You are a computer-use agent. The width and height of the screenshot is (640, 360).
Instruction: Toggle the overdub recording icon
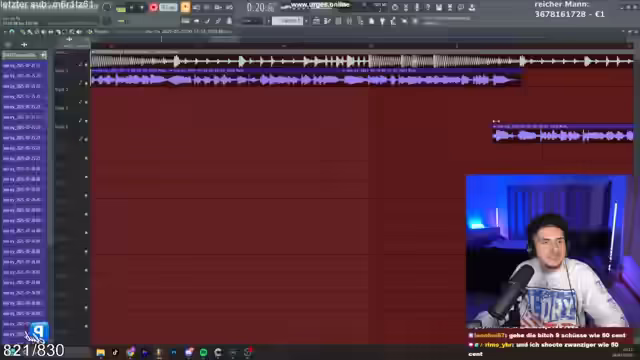[x=218, y=7]
